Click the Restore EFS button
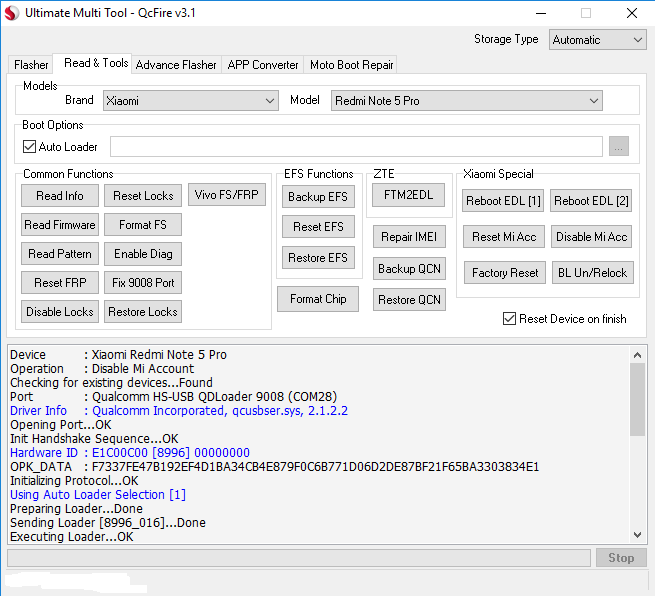655x596 pixels. click(x=318, y=258)
